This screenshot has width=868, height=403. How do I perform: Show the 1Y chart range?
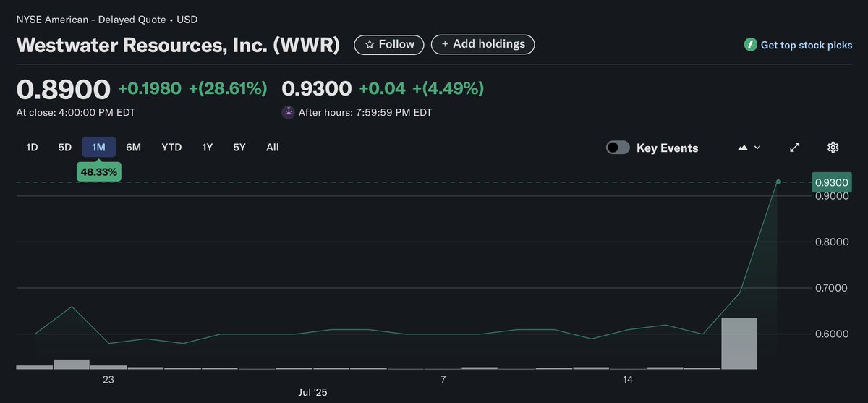[208, 147]
